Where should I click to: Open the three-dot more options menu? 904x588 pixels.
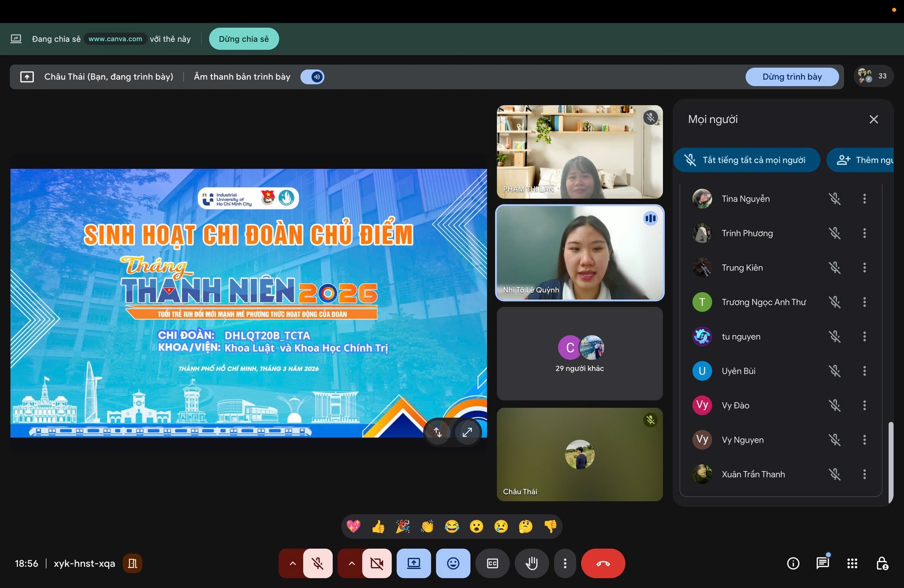(565, 563)
